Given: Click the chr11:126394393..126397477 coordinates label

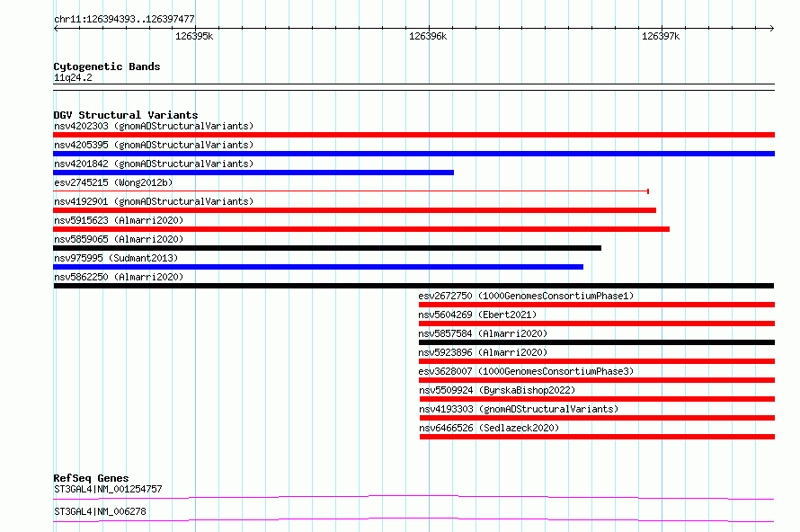Looking at the screenshot, I should (x=124, y=19).
